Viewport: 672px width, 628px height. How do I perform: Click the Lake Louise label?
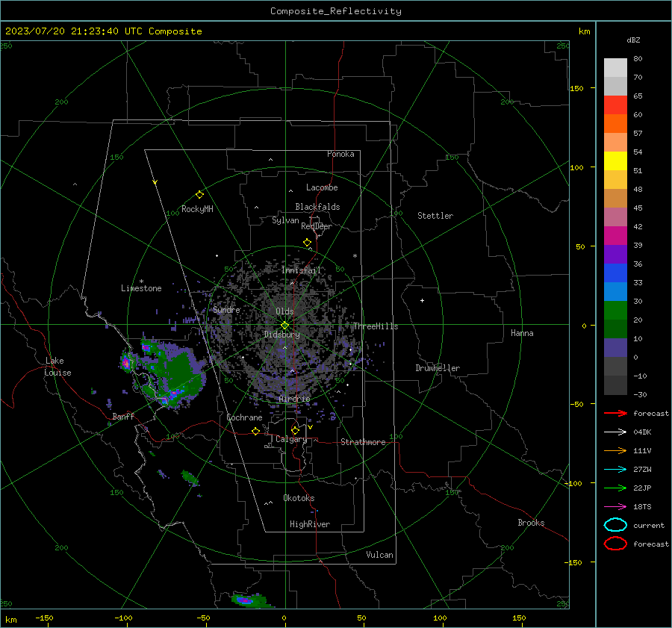click(57, 367)
